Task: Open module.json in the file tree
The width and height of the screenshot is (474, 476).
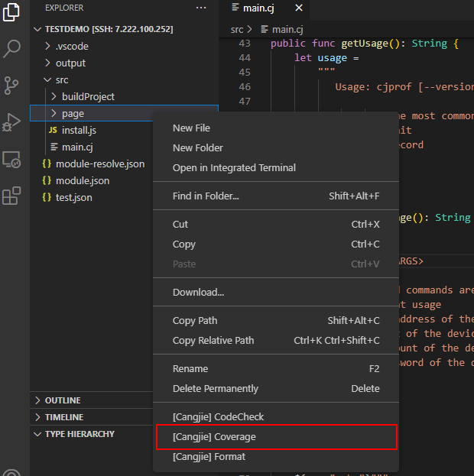Action: 82,180
